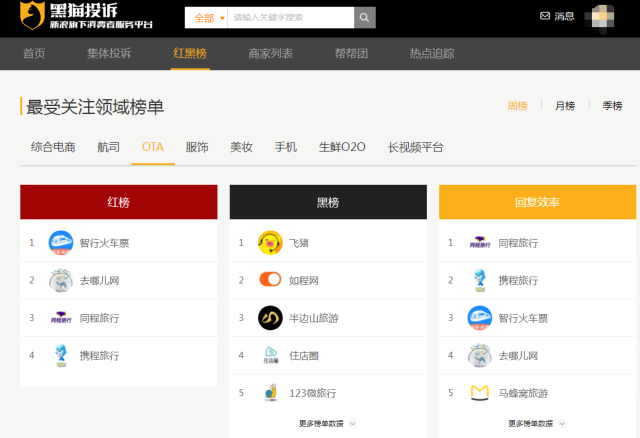Select the 服饰 category tab

click(197, 147)
